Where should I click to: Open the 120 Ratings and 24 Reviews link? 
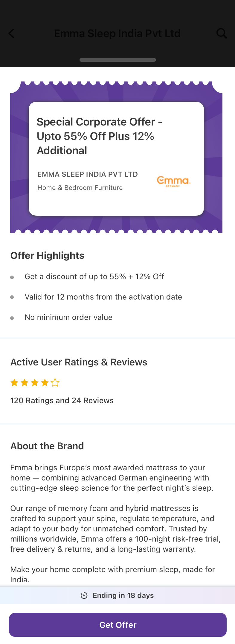pos(62,400)
